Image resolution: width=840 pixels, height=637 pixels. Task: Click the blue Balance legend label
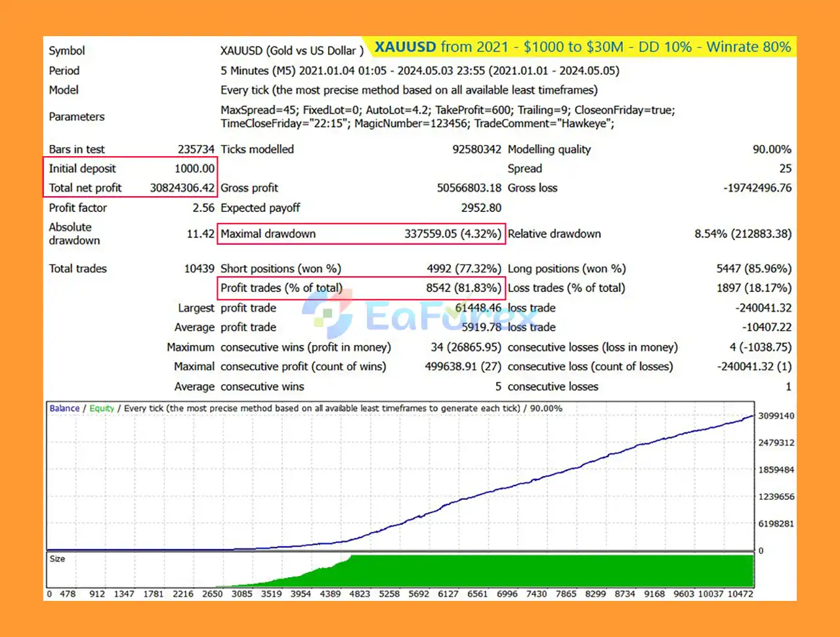64,408
